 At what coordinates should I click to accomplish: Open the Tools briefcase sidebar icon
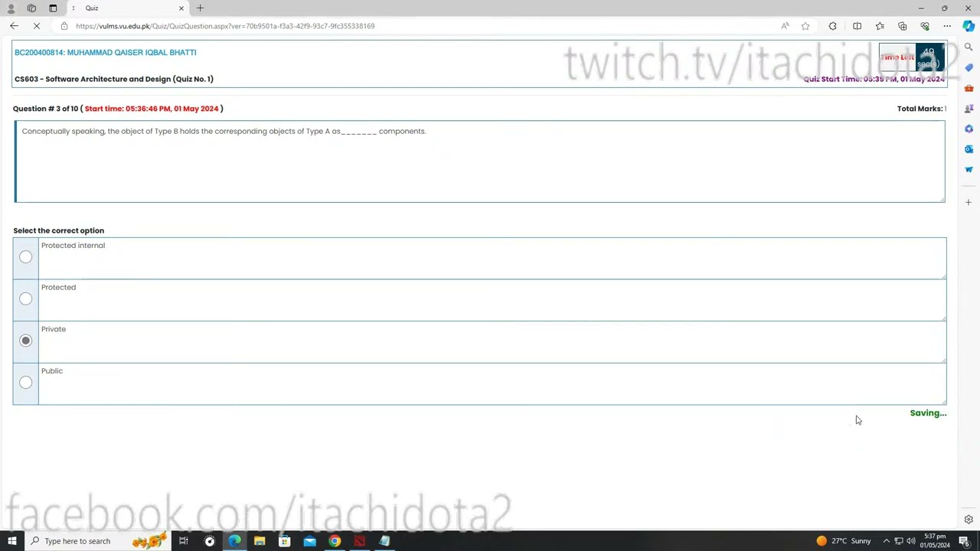[x=969, y=88]
